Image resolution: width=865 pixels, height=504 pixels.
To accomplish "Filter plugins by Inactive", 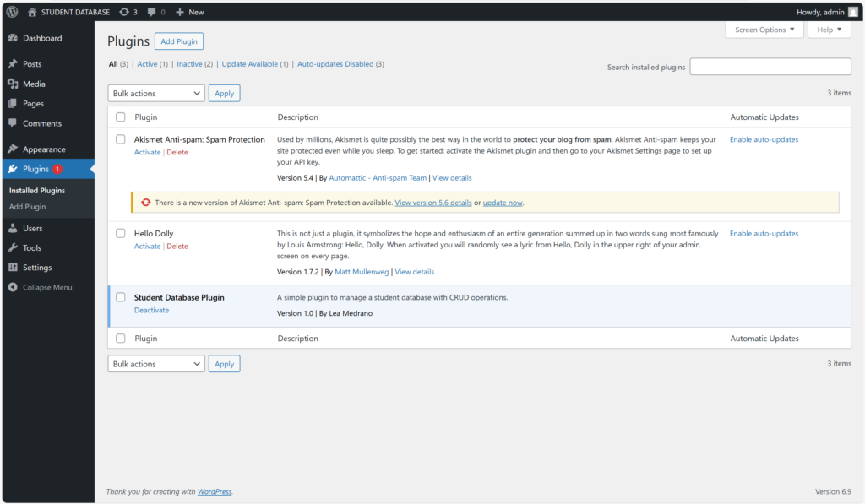I will pyautogui.click(x=189, y=64).
